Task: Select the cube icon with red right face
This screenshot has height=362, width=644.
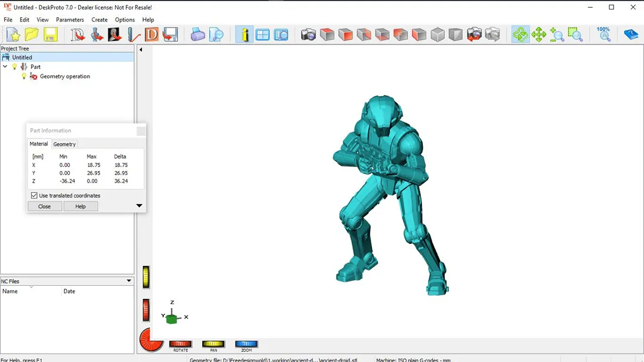Action: click(x=364, y=35)
